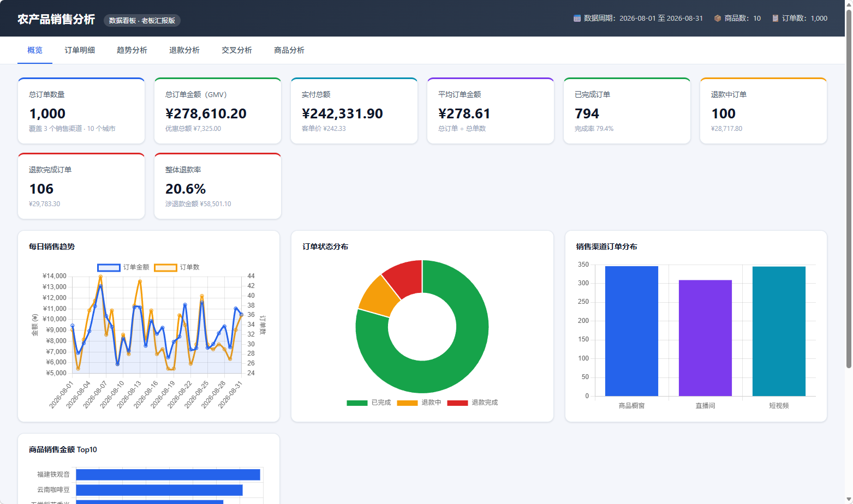Click the ¥278,610.20 GMV value
Viewport: 853px width, 504px height.
click(x=206, y=113)
